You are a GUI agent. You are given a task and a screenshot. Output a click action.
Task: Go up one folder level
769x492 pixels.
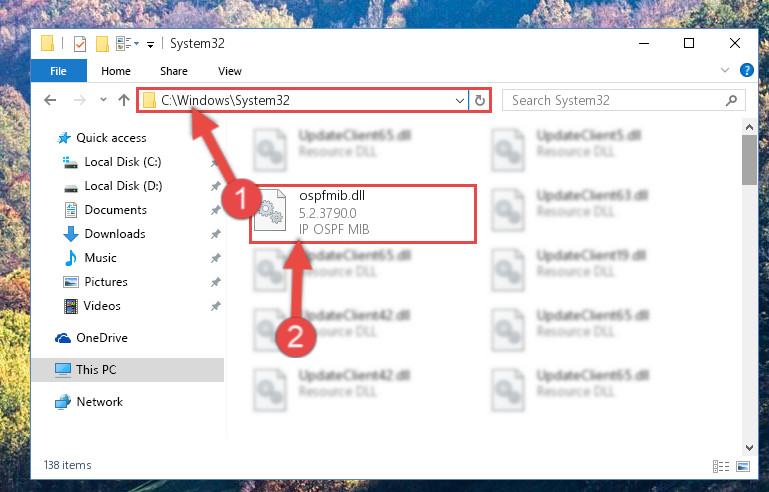(x=124, y=101)
